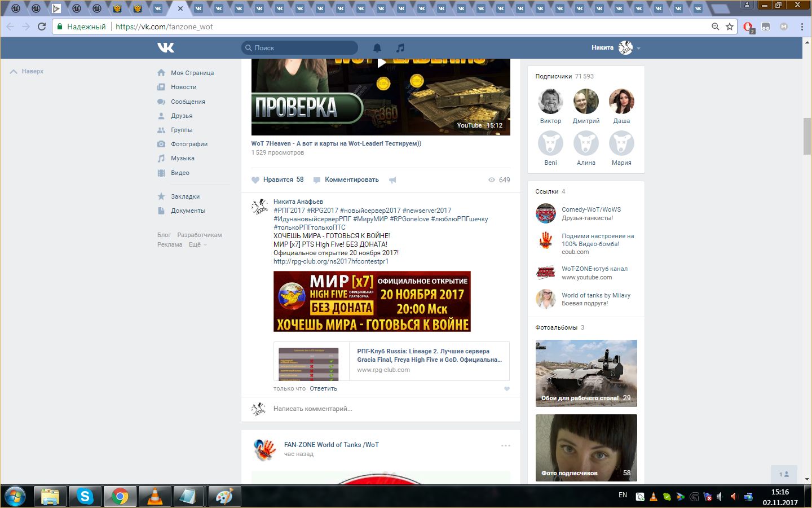Click into the Поиск search field
This screenshot has width=812, height=508.
pyautogui.click(x=299, y=48)
